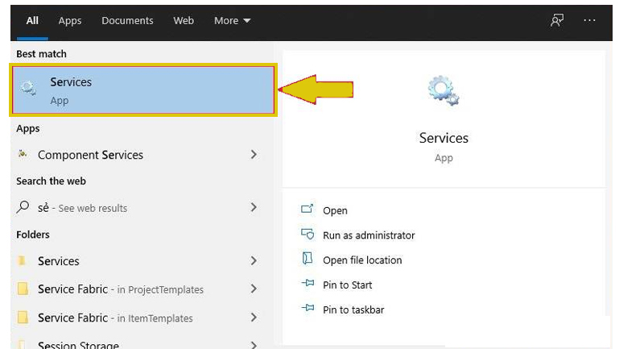
Task: Click the large Services gears icon in preview
Action: click(x=444, y=90)
